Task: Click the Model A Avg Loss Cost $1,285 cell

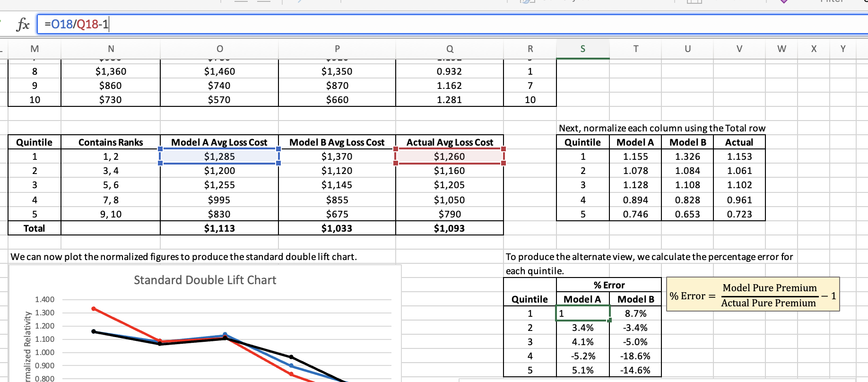Action: coord(219,156)
